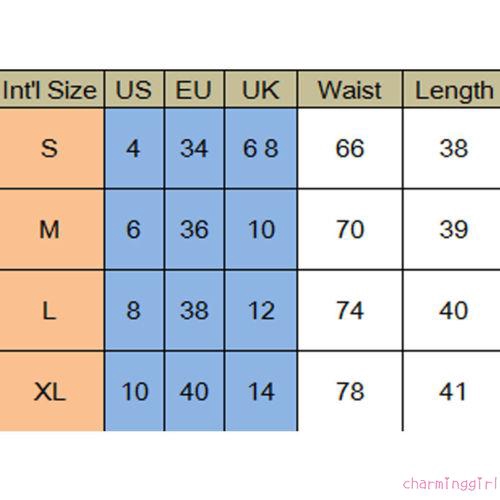
Task: Click length value 41 cell
Action: [x=452, y=391]
